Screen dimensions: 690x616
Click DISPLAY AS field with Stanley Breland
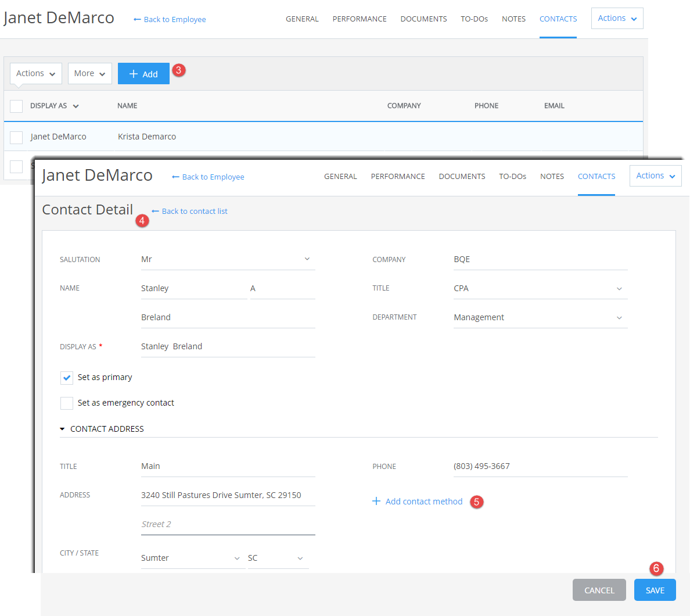coord(228,346)
